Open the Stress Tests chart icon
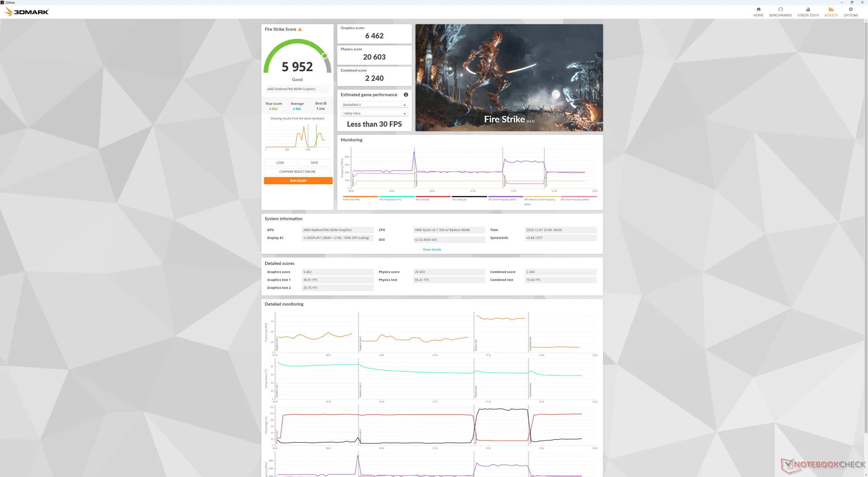 click(808, 9)
